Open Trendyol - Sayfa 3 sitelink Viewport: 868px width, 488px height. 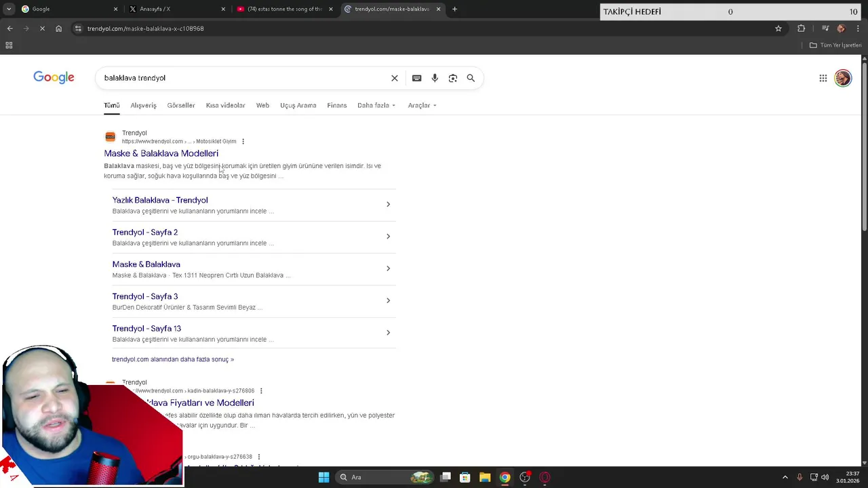145,296
